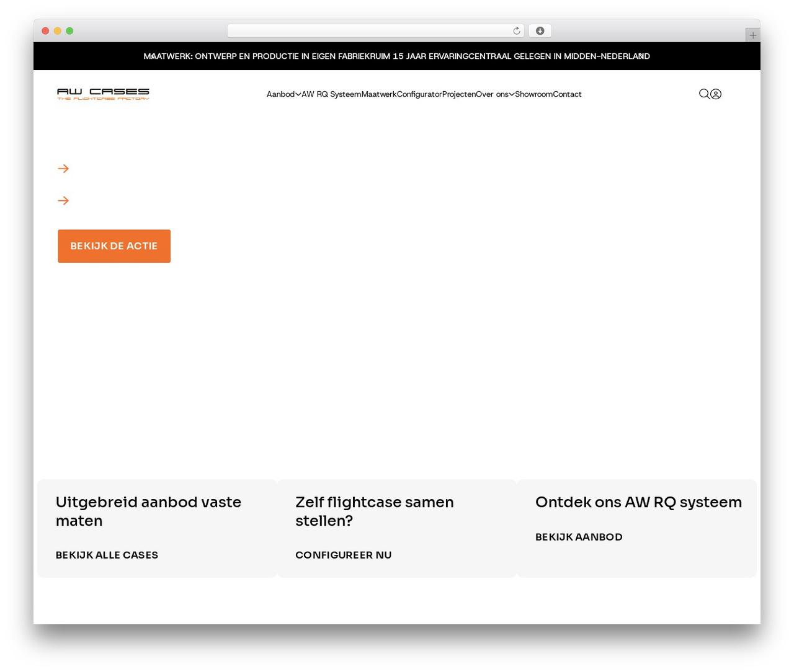Expand the Over ons dropdown menu
The width and height of the screenshot is (794, 672).
495,94
